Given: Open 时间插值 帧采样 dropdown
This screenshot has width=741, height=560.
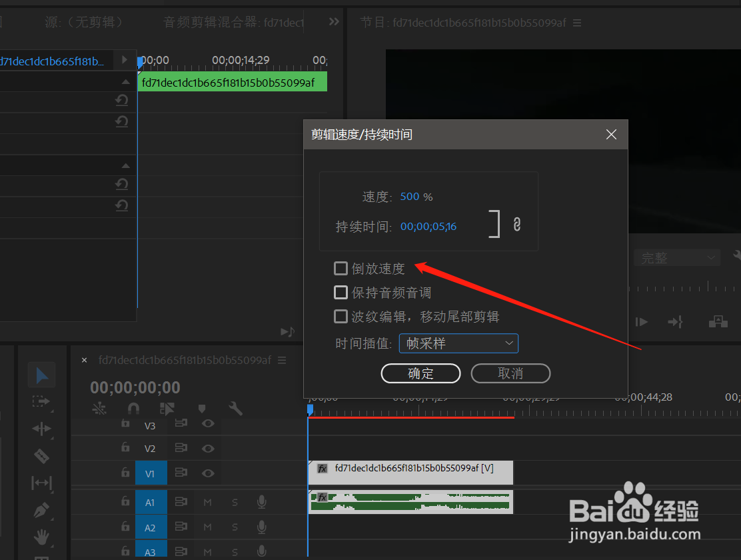Looking at the screenshot, I should 459,343.
